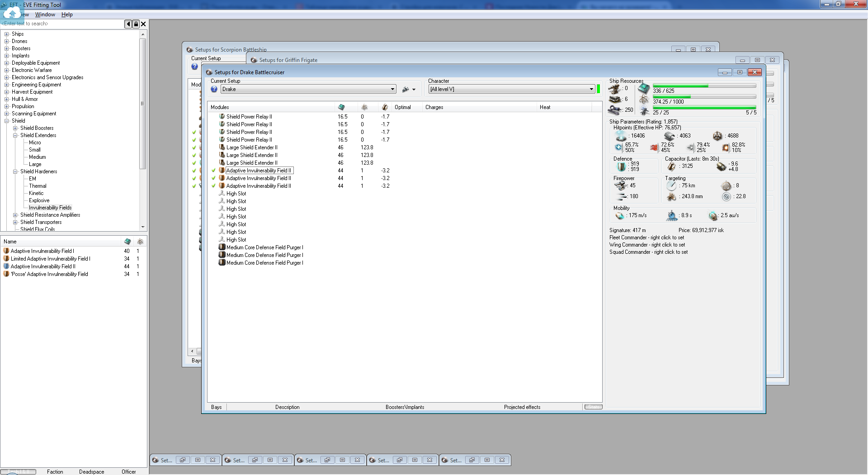Click the kinetic resistance icon at 79.4%
Image resolution: width=868 pixels, height=475 pixels.
click(690, 147)
